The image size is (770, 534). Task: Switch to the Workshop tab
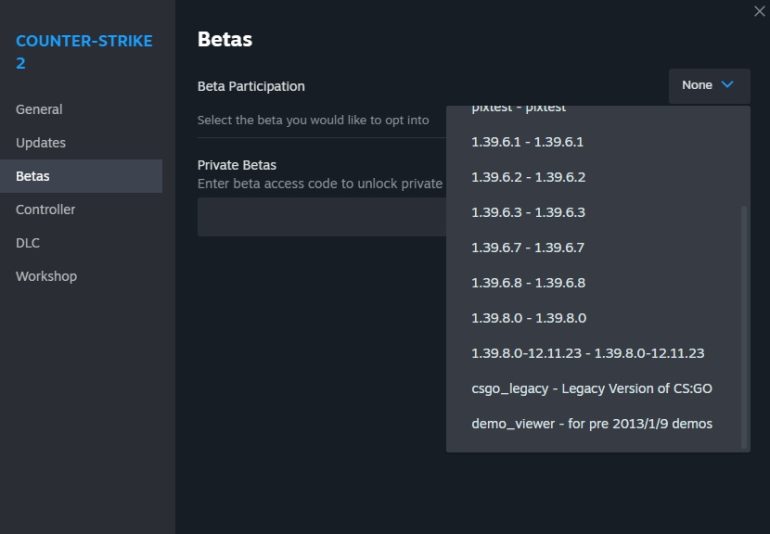[x=46, y=276]
